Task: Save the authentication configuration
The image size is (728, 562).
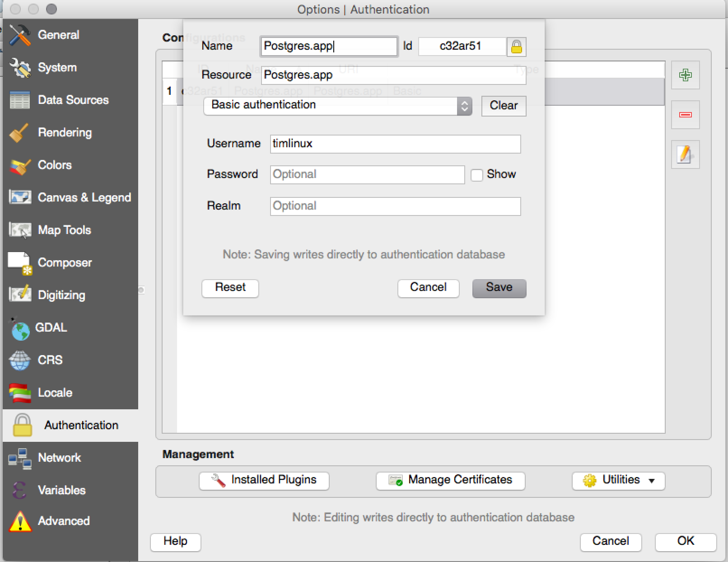Action: tap(499, 288)
